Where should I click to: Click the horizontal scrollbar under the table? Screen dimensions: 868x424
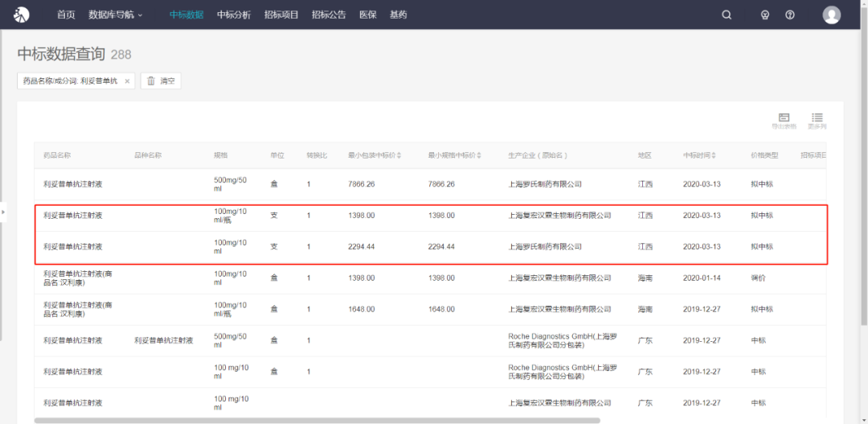click(x=317, y=421)
